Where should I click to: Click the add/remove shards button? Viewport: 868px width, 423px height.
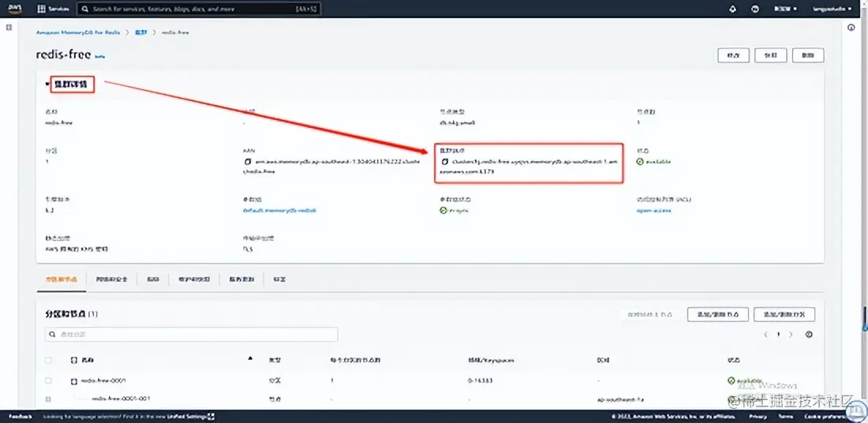(x=784, y=314)
